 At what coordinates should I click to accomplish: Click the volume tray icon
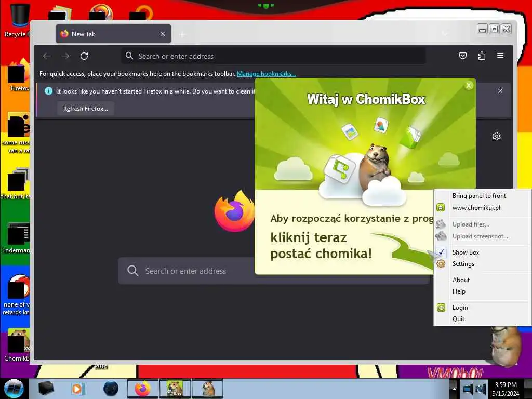(481, 389)
